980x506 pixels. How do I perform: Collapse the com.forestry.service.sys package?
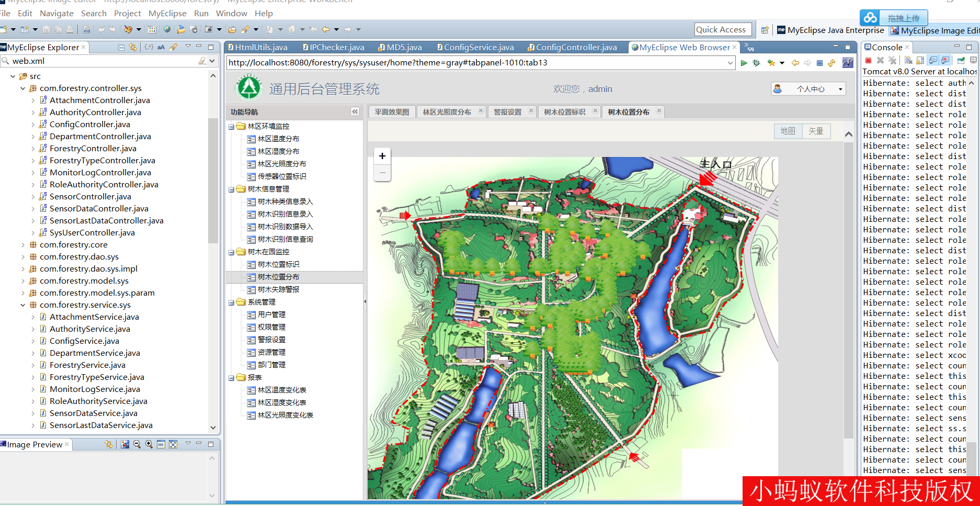pyautogui.click(x=23, y=305)
